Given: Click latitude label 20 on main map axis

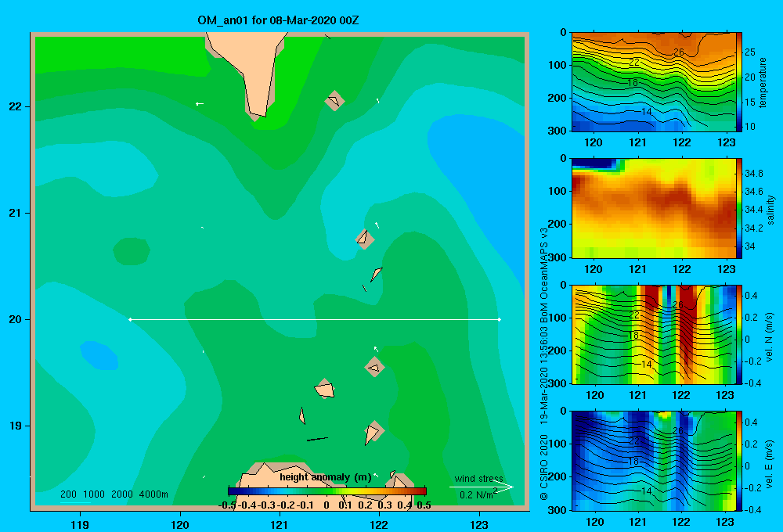Looking at the screenshot, I should coord(16,319).
